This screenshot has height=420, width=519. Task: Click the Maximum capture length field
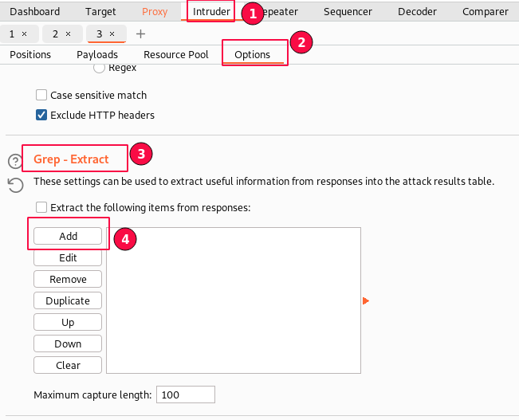(x=186, y=394)
